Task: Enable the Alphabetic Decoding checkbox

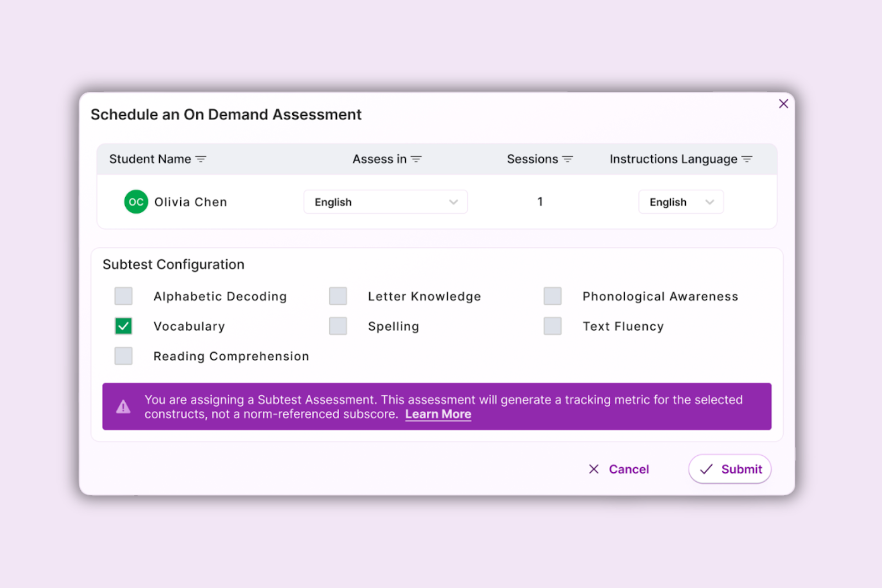Action: click(123, 296)
